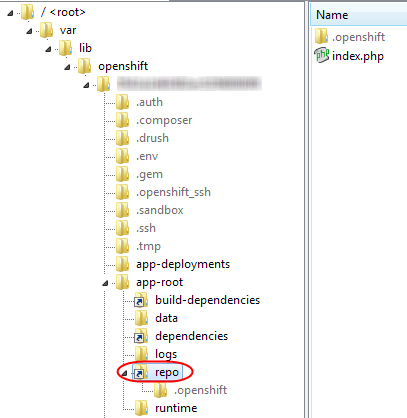Click the build-dependencies shortcut folder icon
407x418 pixels.
(141, 300)
